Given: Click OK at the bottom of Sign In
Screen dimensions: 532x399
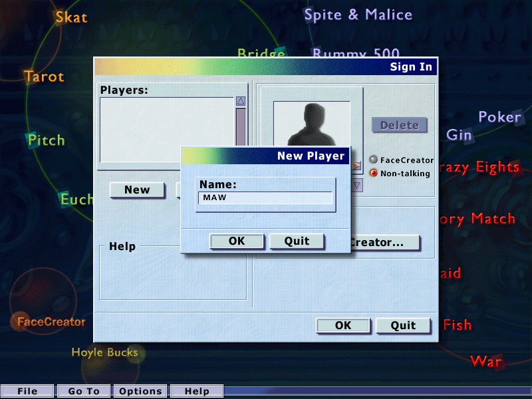Looking at the screenshot, I should tap(343, 325).
